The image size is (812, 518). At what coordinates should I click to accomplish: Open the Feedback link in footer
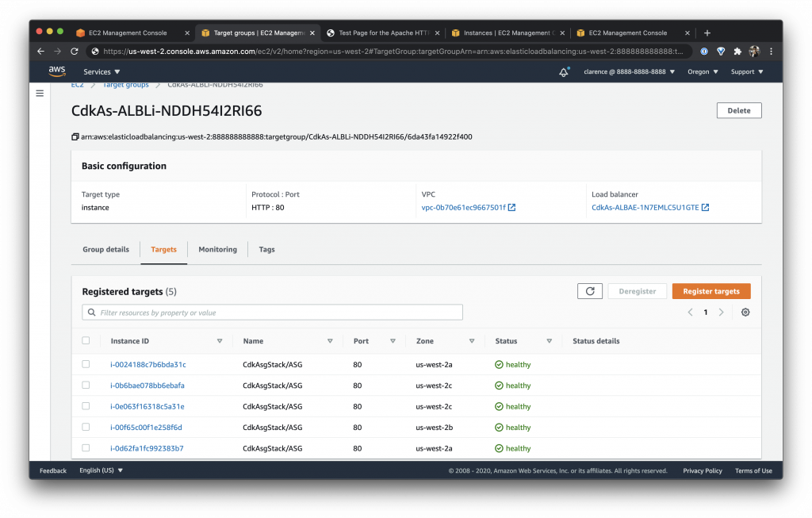[x=53, y=470]
